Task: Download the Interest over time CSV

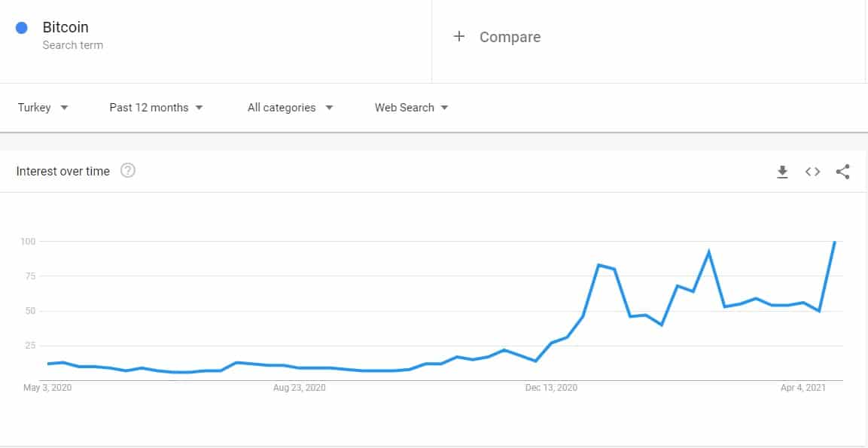Action: coord(781,172)
